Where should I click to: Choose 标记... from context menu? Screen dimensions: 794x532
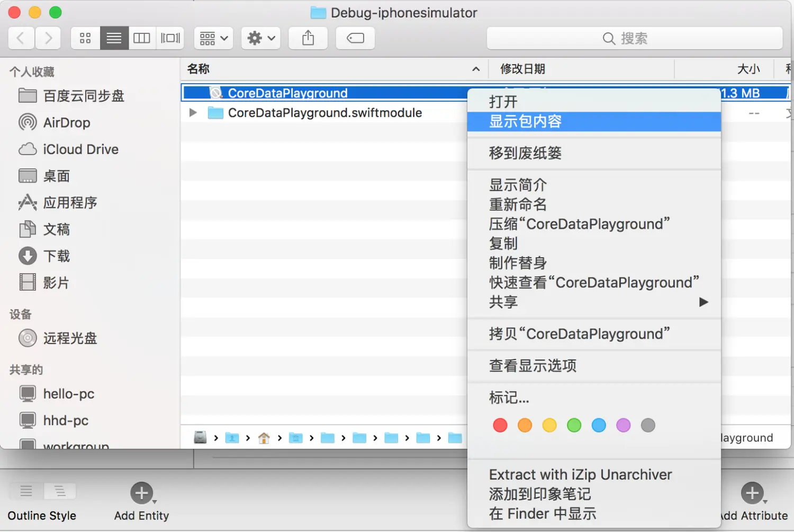[x=594, y=398]
